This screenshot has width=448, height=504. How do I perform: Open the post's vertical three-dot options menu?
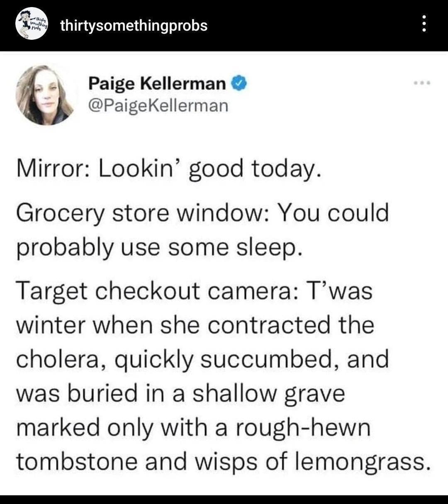[424, 24]
